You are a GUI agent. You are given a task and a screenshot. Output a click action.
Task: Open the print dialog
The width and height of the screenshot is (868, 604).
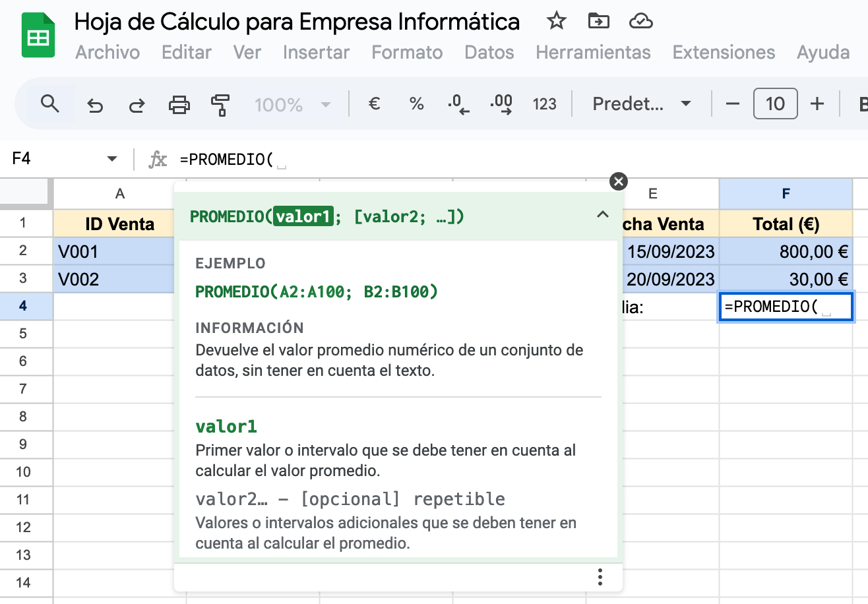coord(179,104)
